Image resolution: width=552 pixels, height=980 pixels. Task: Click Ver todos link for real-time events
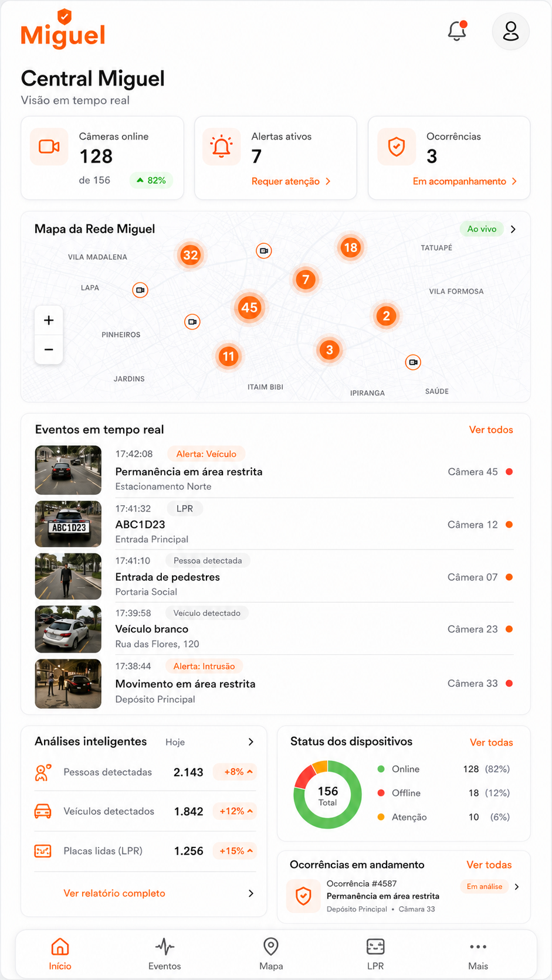[491, 430]
